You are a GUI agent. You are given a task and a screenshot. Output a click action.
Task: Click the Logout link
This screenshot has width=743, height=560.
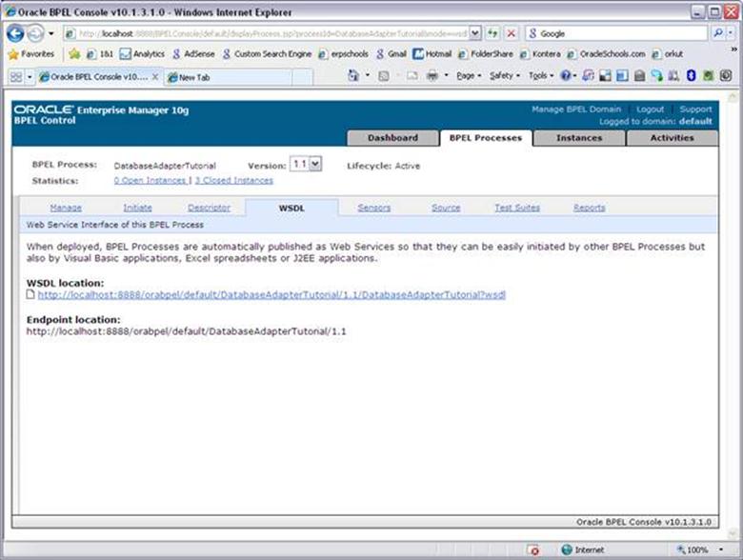point(650,109)
